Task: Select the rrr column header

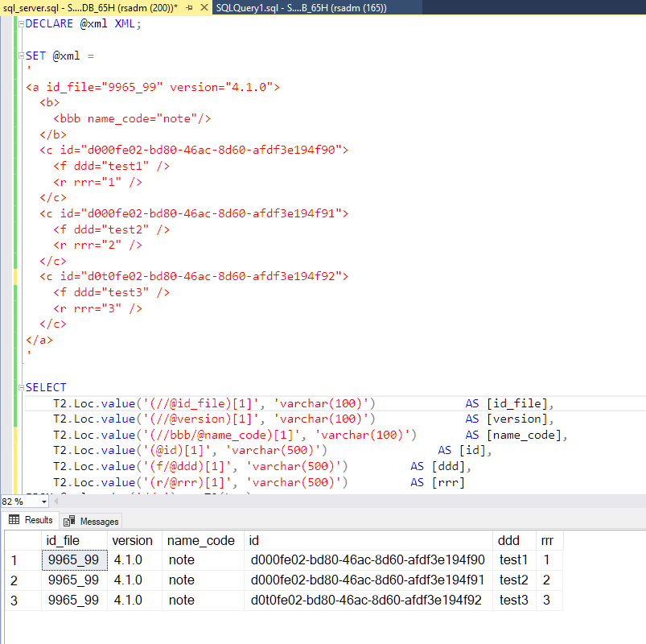Action: 549,540
